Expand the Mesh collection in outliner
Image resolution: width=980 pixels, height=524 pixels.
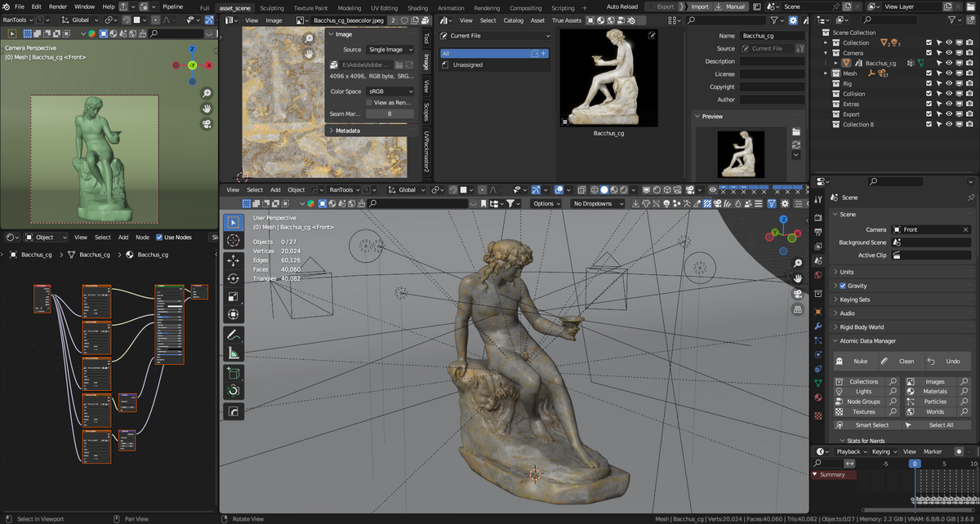826,73
